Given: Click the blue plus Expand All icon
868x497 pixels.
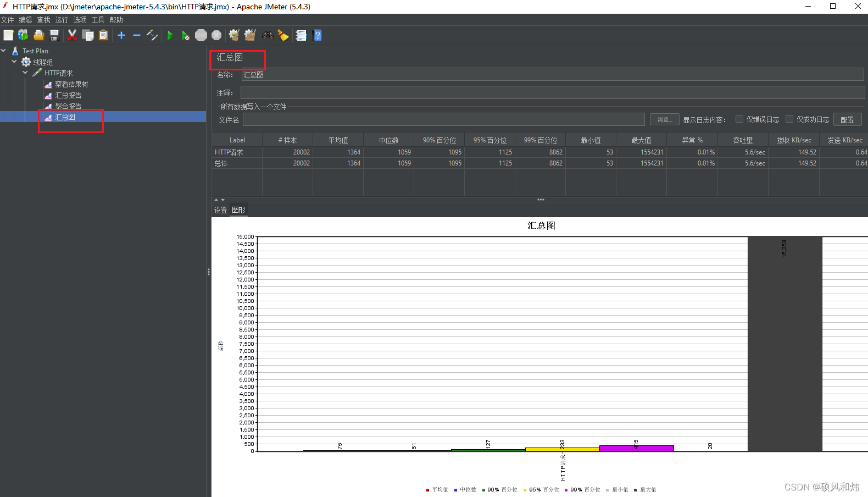Looking at the screenshot, I should [121, 35].
